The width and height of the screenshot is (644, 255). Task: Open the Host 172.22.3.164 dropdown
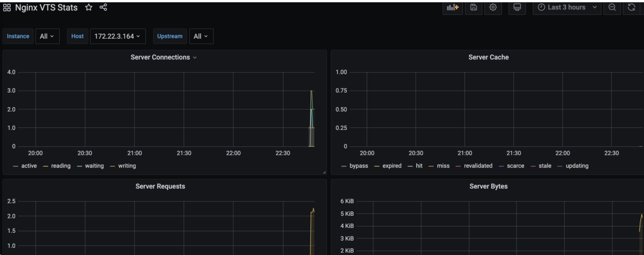118,36
